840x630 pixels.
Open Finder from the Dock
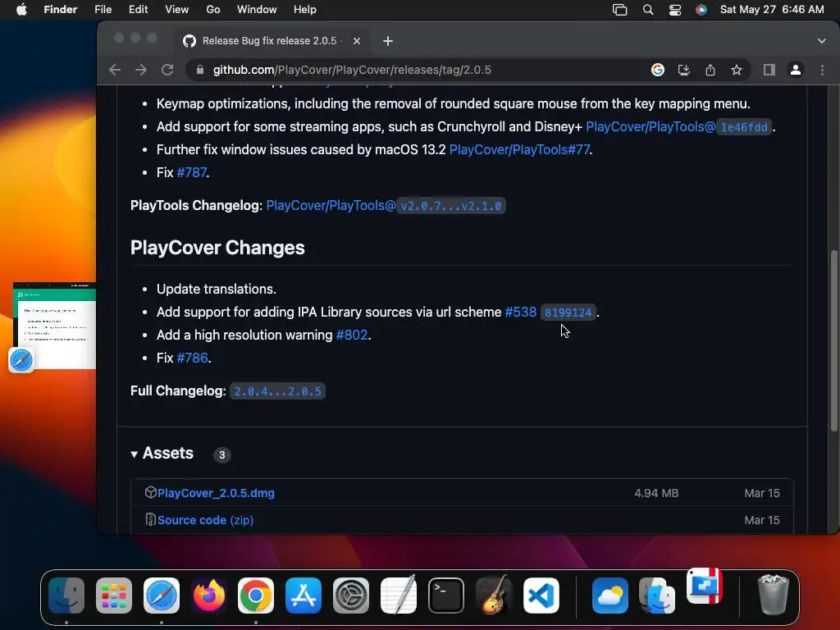66,596
